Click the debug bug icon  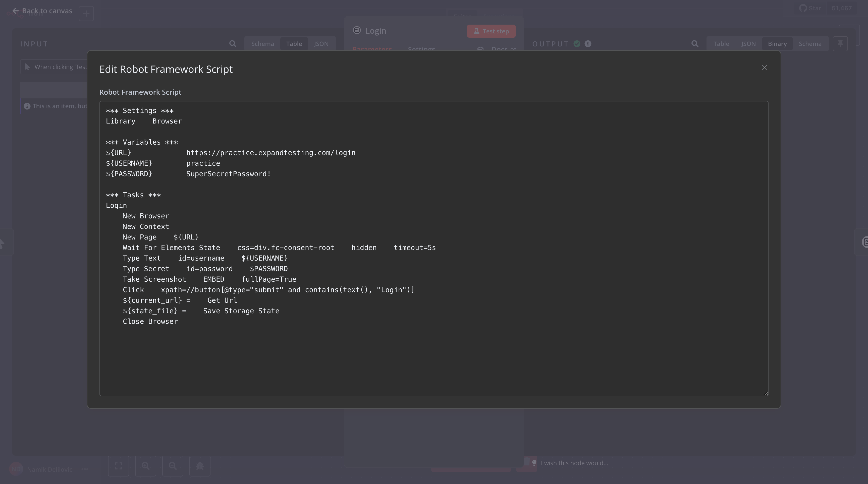(x=200, y=466)
